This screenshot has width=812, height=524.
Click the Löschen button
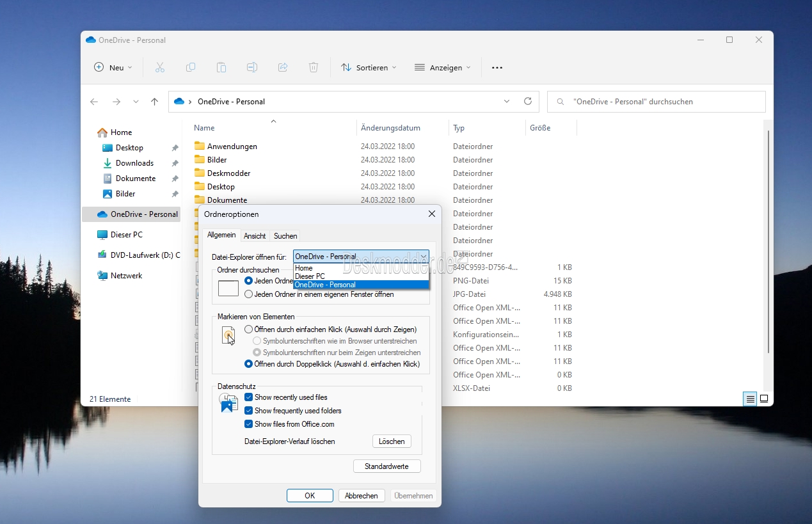[392, 441]
